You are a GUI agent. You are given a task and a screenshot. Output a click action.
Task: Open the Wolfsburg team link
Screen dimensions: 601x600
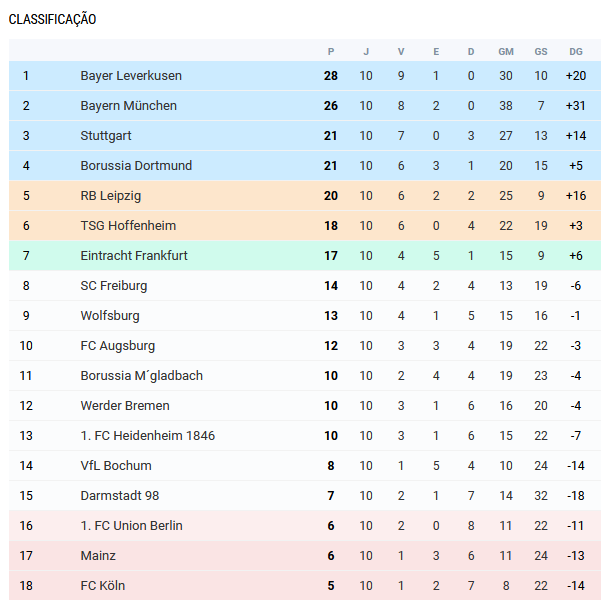click(110, 316)
